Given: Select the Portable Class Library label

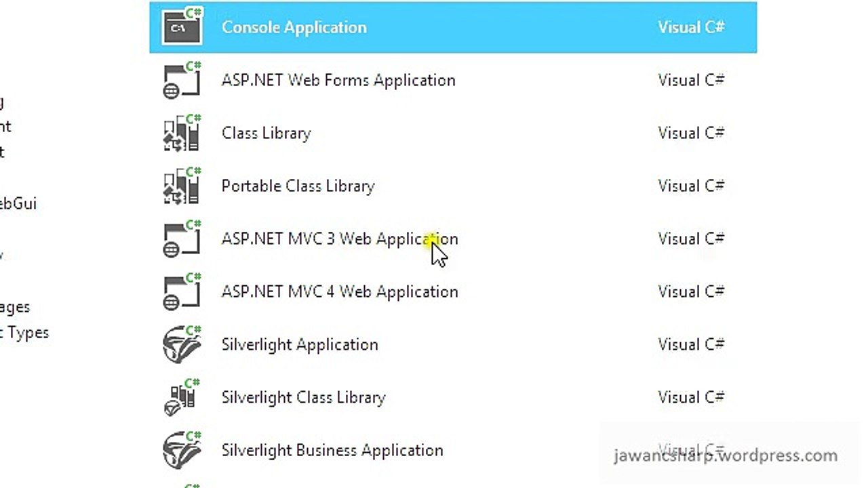Looking at the screenshot, I should 298,186.
